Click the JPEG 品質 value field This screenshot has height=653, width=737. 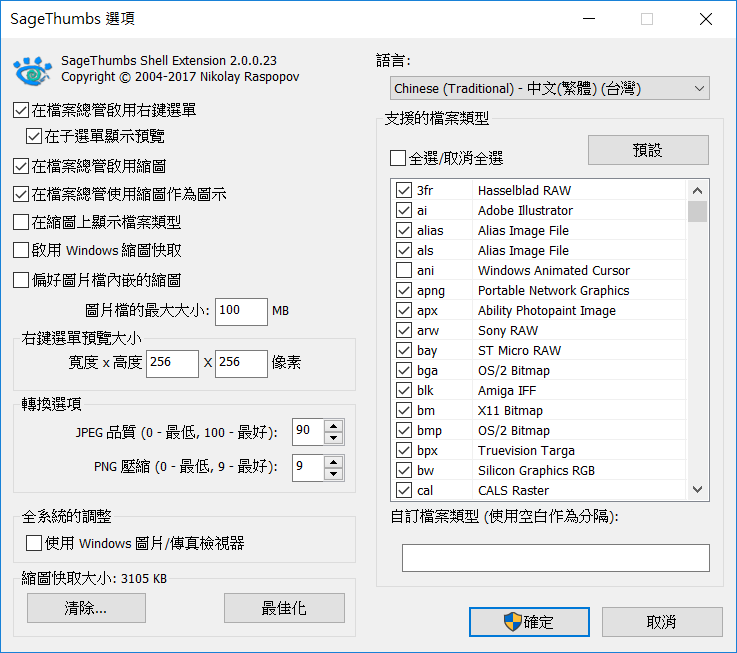coord(308,432)
